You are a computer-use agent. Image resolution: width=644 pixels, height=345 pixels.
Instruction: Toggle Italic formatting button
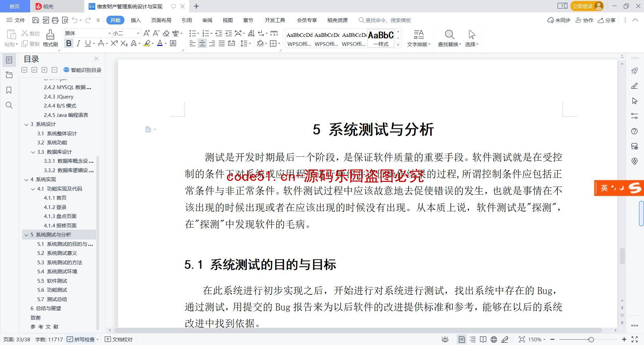[78, 43]
